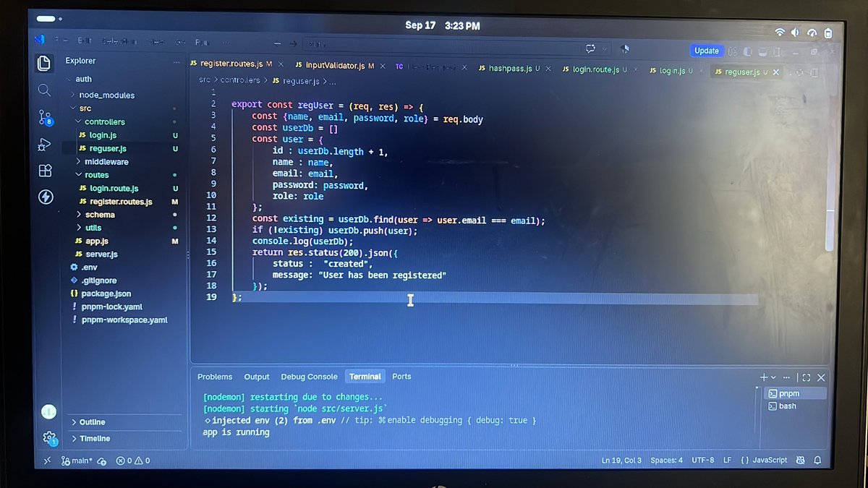Open Wi-Fi system tray icon
The height and width of the screenshot is (488, 868).
pyautogui.click(x=780, y=33)
